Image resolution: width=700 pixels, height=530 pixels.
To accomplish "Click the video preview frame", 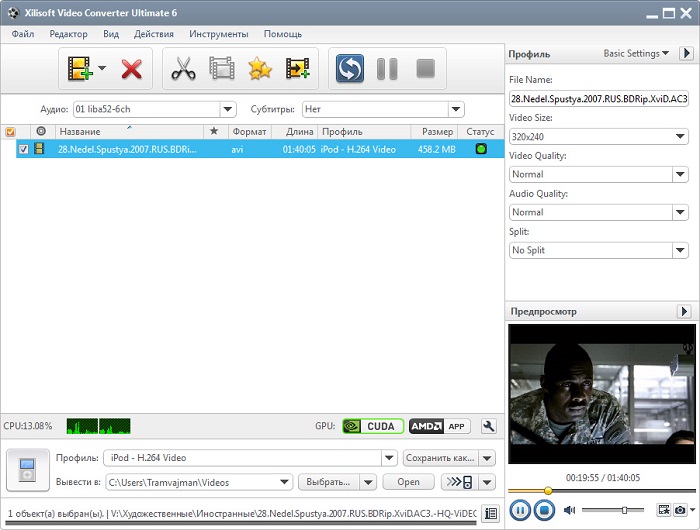I will click(x=602, y=394).
